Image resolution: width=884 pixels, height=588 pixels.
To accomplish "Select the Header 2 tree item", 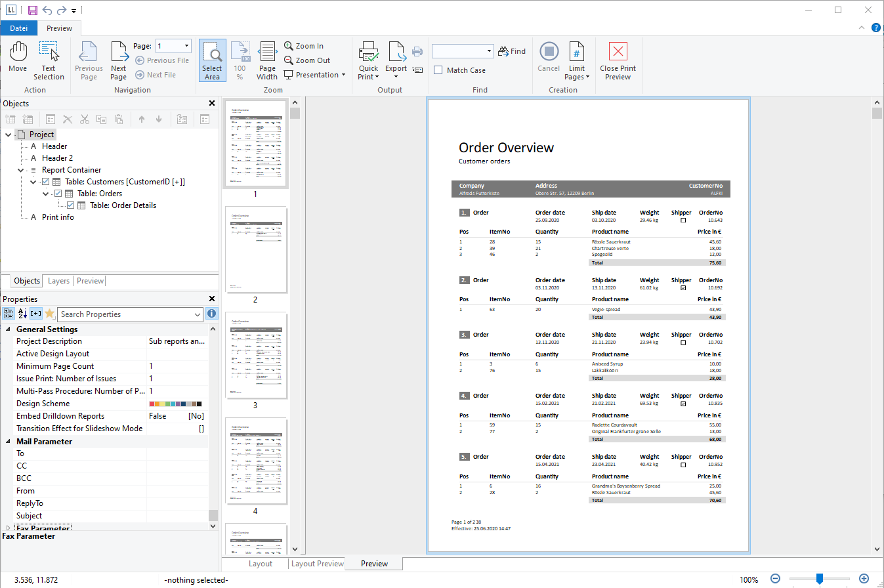I will tap(57, 158).
